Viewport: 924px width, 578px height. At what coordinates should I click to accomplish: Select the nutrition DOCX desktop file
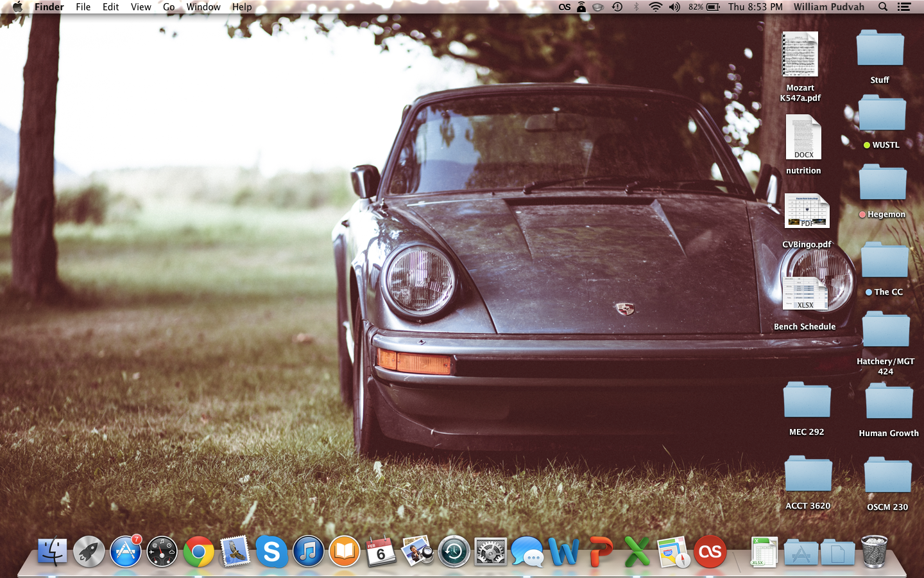[803, 144]
